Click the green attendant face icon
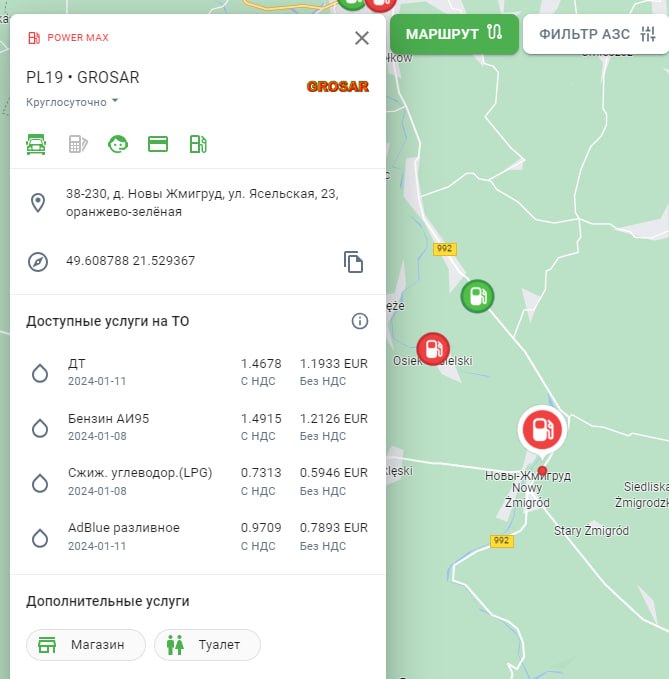This screenshot has width=669, height=679. point(118,144)
